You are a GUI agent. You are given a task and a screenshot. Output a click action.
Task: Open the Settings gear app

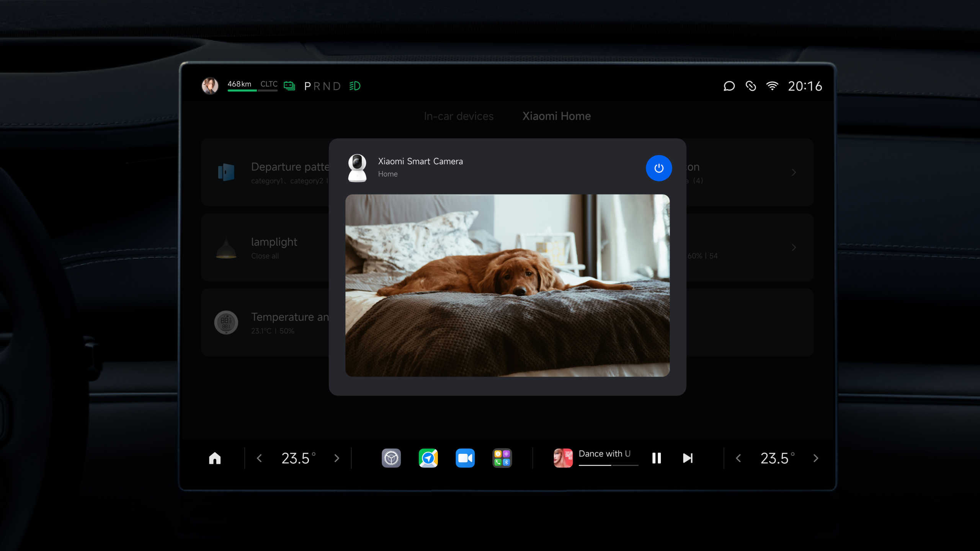click(x=391, y=458)
